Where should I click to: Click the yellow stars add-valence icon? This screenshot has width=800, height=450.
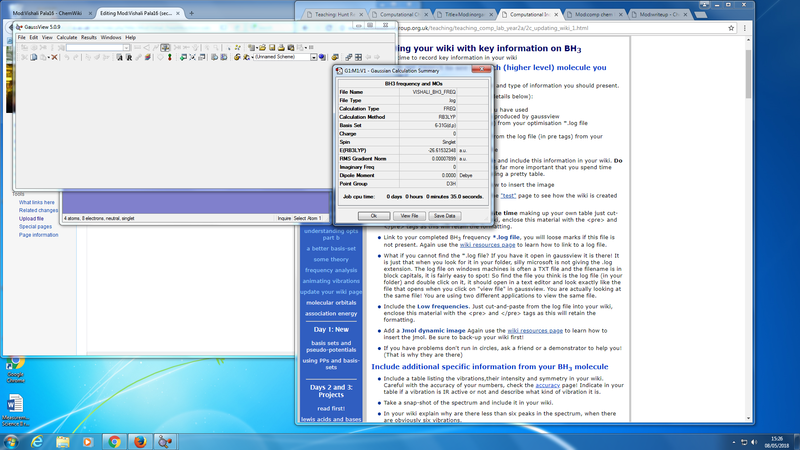pyautogui.click(x=238, y=47)
